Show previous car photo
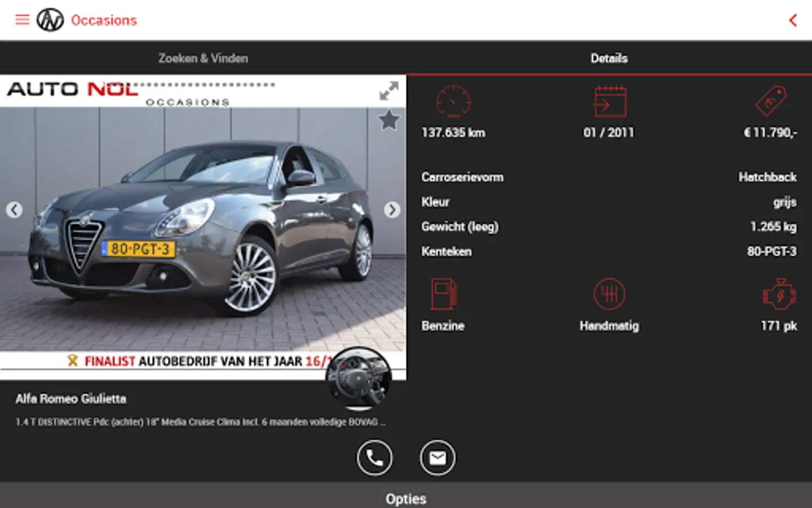 coord(14,210)
